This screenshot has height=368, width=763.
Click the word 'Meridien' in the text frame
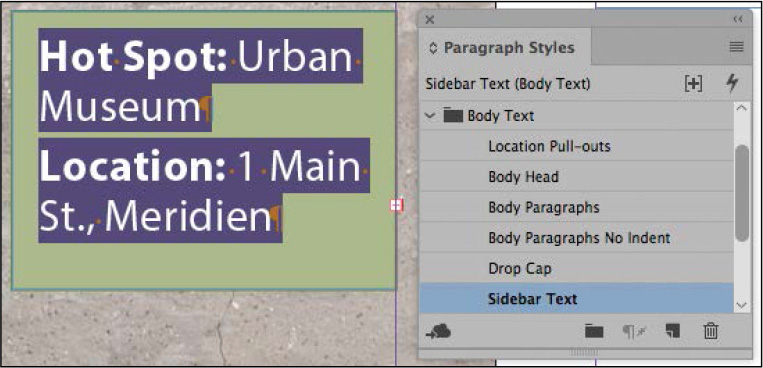tap(188, 216)
